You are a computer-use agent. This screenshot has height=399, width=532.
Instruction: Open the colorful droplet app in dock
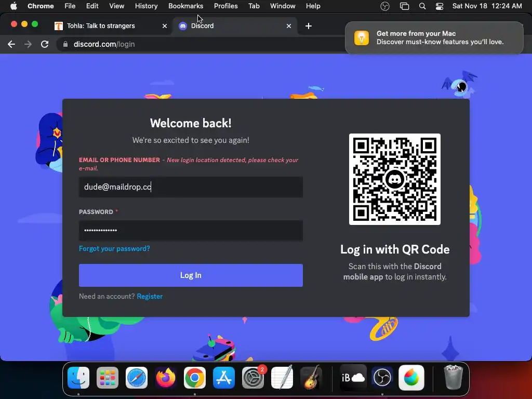(411, 378)
